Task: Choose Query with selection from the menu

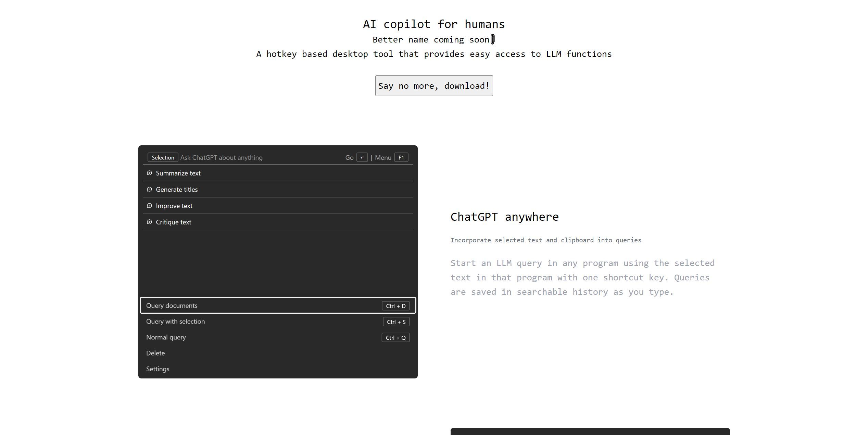Action: pos(175,322)
